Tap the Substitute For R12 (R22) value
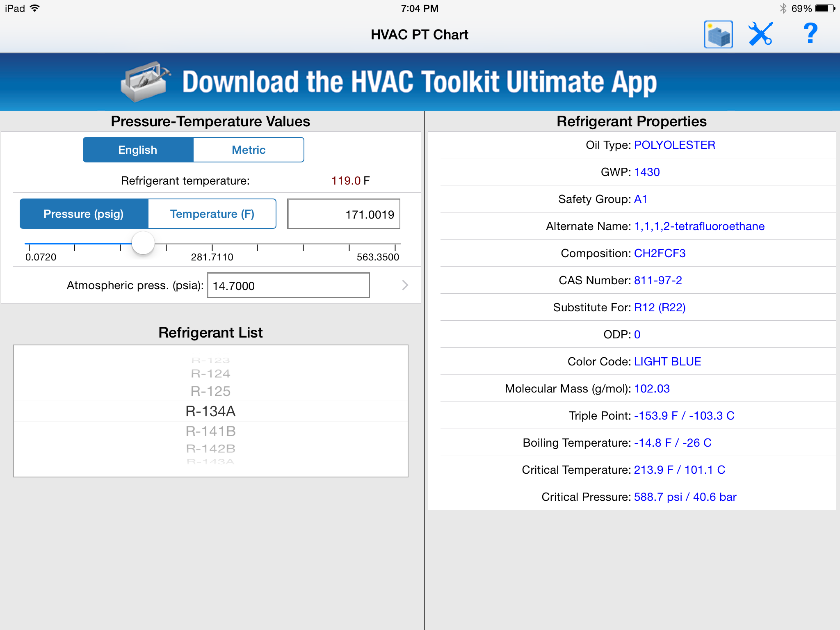The width and height of the screenshot is (840, 630). tap(660, 307)
